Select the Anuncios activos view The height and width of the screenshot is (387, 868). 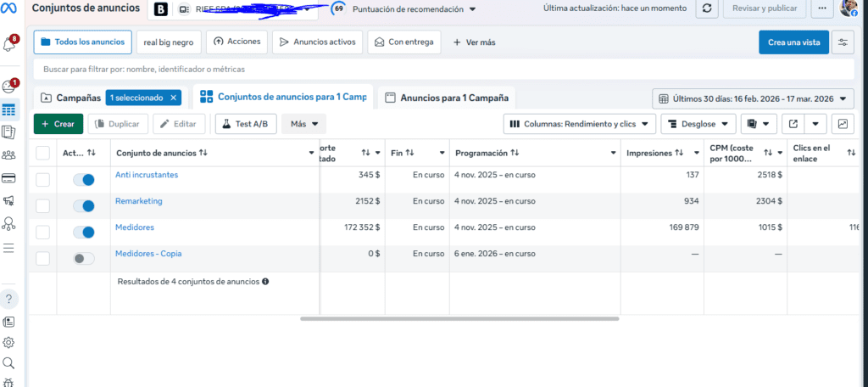click(318, 42)
